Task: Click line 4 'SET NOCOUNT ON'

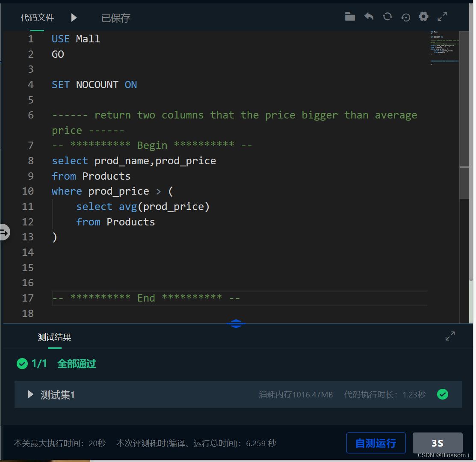Action: 94,85
